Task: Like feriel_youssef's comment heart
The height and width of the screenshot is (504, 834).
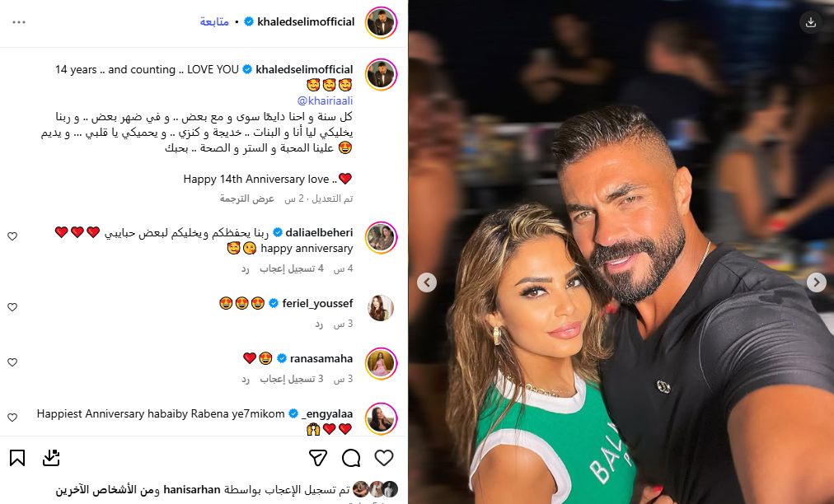Action: (12, 306)
